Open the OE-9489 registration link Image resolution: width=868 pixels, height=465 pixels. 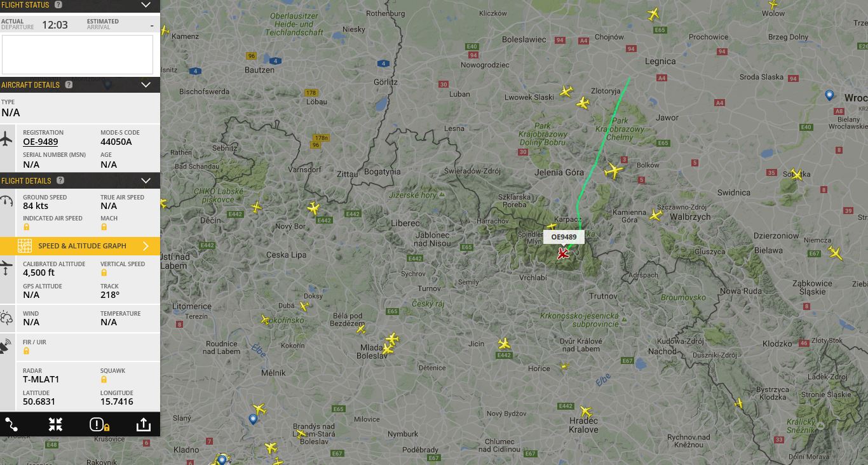pos(41,142)
